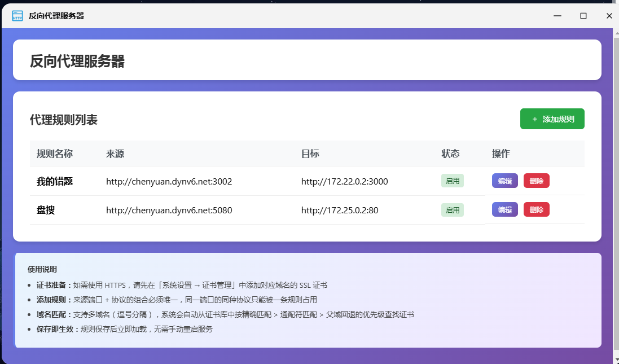Viewport: 619px width, 364px height.
Task: Click target http://172.25.0.2:80
Action: coord(340,210)
